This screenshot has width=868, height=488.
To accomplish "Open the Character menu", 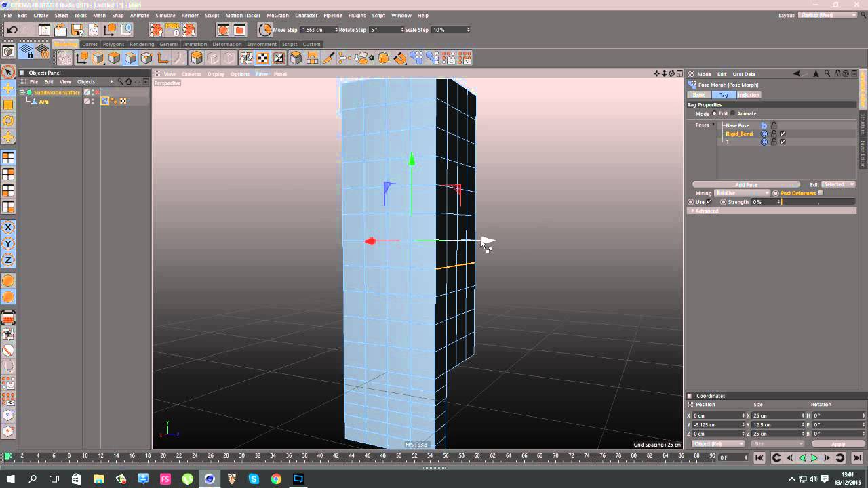I will [x=306, y=15].
